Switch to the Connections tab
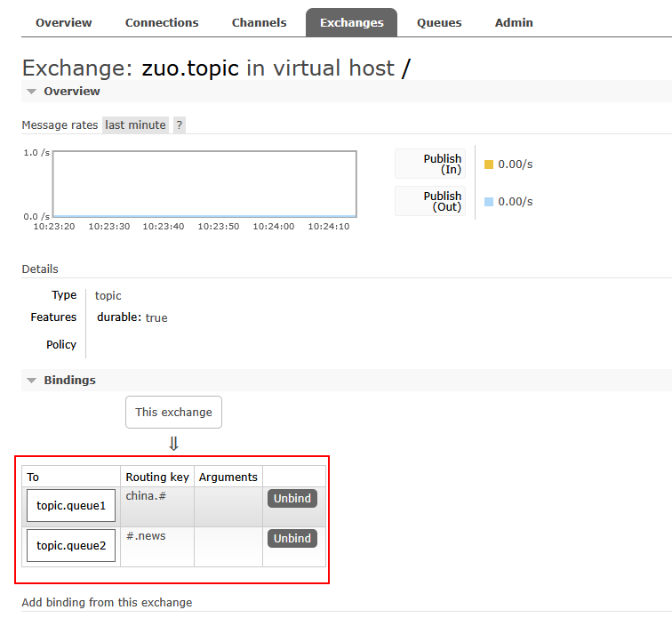 [x=162, y=22]
